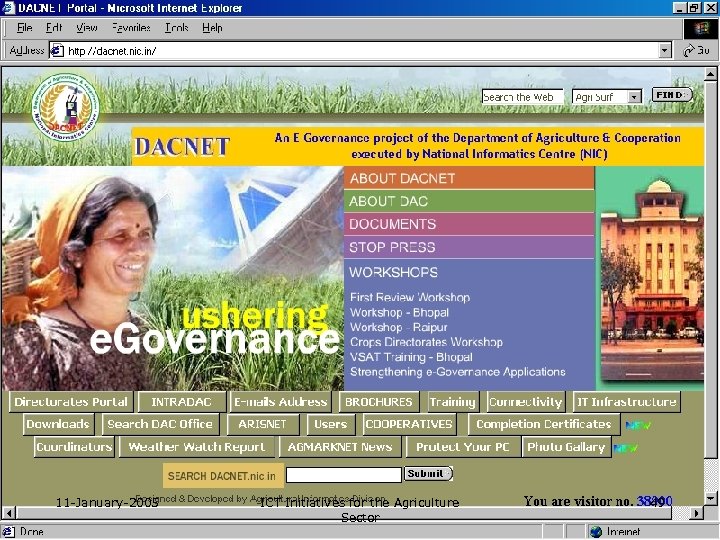Click the page icon in the address bar
The height and width of the screenshot is (540, 720).
[x=57, y=51]
